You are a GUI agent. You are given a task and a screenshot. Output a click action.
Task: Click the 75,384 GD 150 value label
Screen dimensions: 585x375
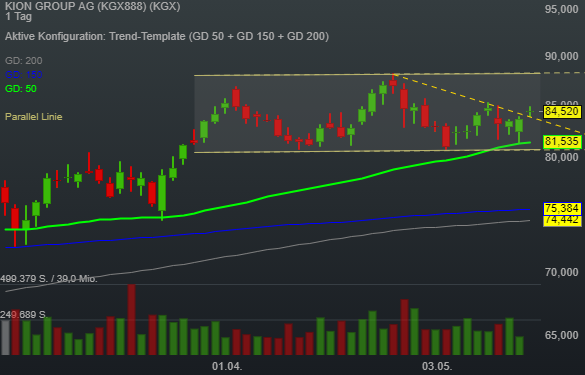[562, 208]
